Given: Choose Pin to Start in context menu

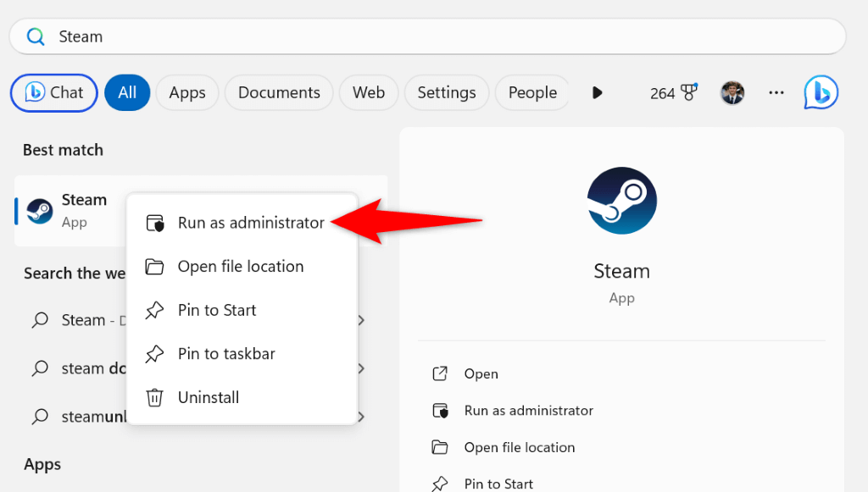Looking at the screenshot, I should coord(242,310).
